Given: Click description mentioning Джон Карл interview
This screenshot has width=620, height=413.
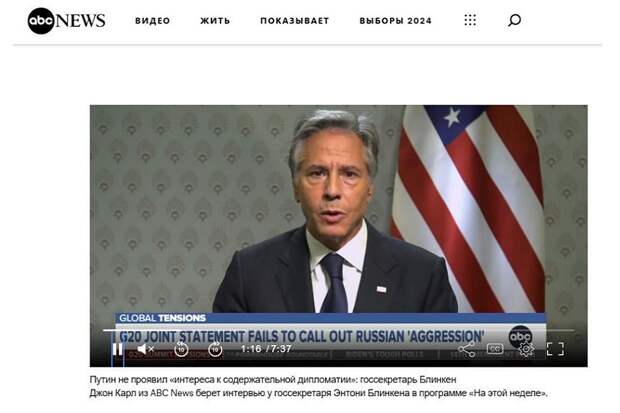Looking at the screenshot, I should pyautogui.click(x=318, y=393).
